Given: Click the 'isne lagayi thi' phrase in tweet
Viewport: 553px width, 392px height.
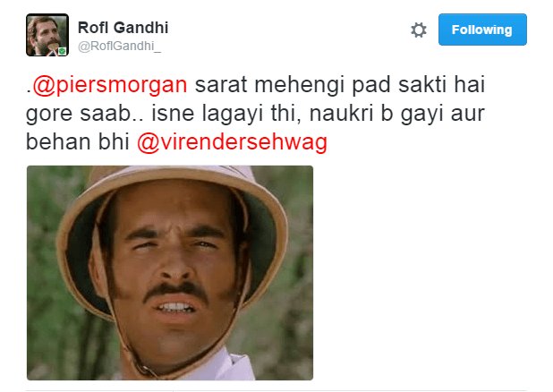Looking at the screenshot, I should (x=226, y=114).
